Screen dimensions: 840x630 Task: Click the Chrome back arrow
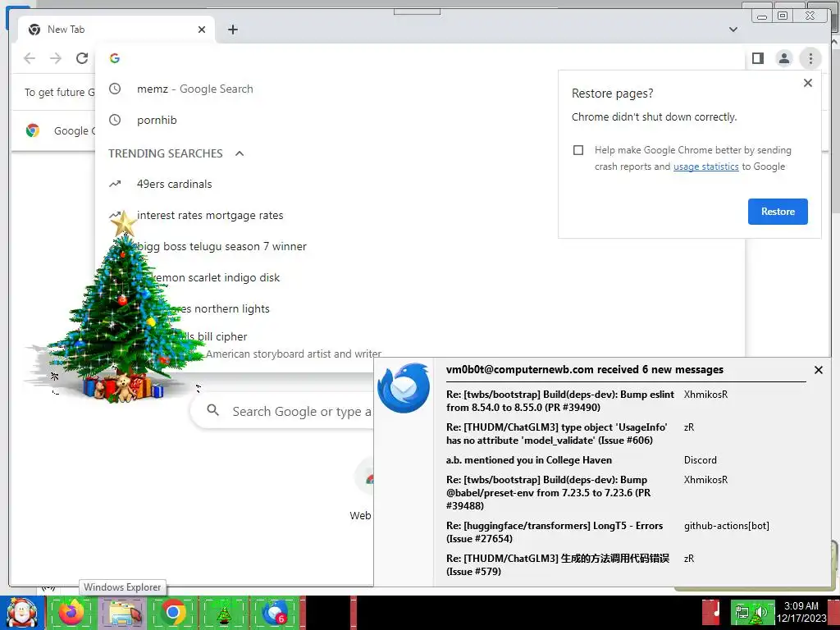point(30,58)
